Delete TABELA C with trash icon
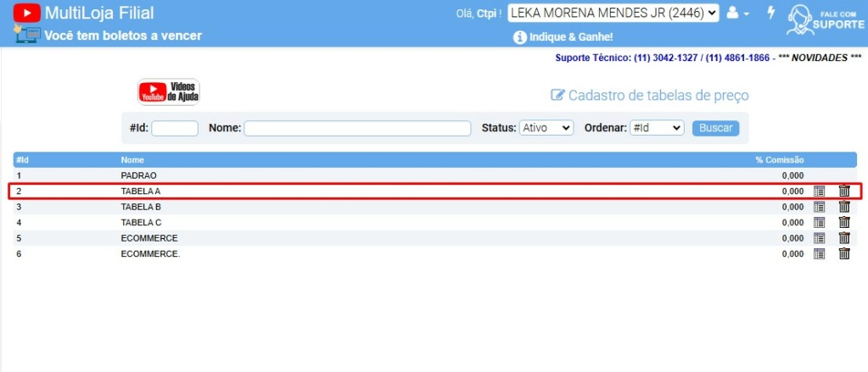This screenshot has width=868, height=372. tap(844, 222)
